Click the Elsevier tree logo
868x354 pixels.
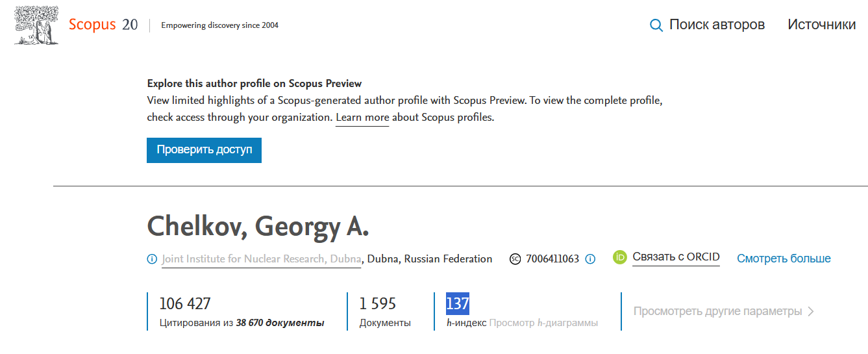[x=34, y=25]
